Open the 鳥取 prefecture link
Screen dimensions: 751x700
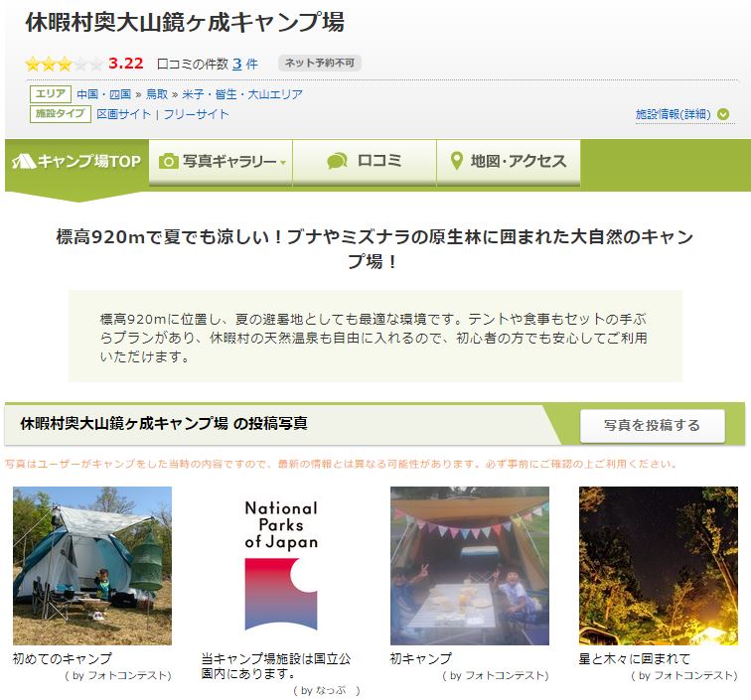point(157,94)
